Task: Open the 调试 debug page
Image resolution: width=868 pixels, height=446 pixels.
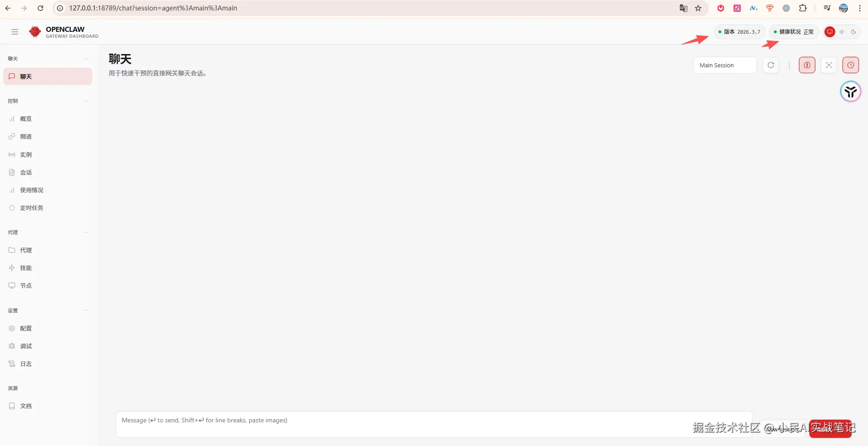Action: tap(48, 346)
